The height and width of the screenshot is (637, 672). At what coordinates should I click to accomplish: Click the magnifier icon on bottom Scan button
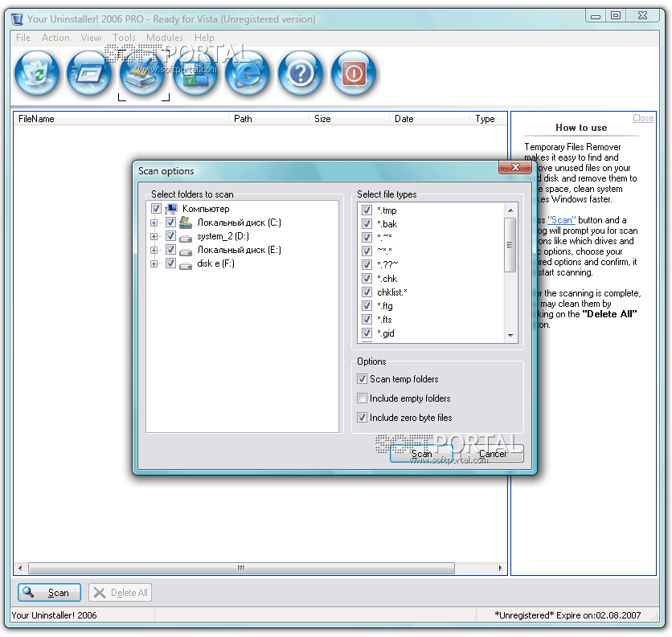pyautogui.click(x=28, y=592)
